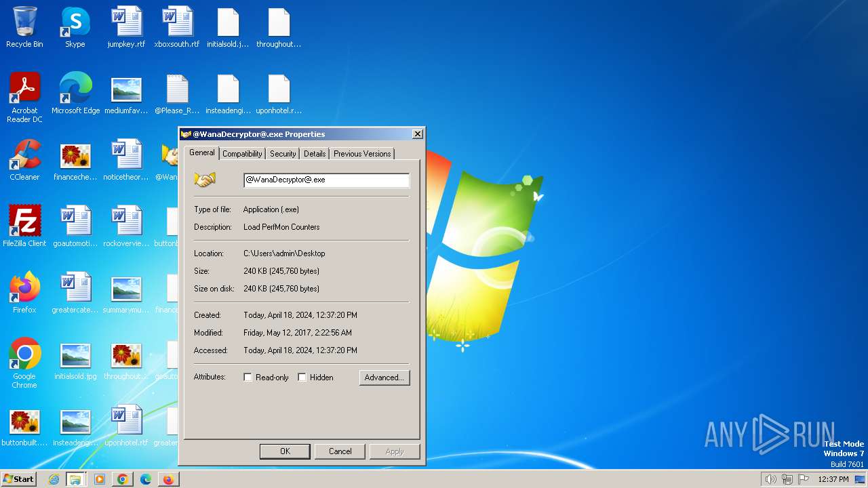Open the Advanced... attributes dialog
This screenshot has width=868, height=488.
point(384,378)
